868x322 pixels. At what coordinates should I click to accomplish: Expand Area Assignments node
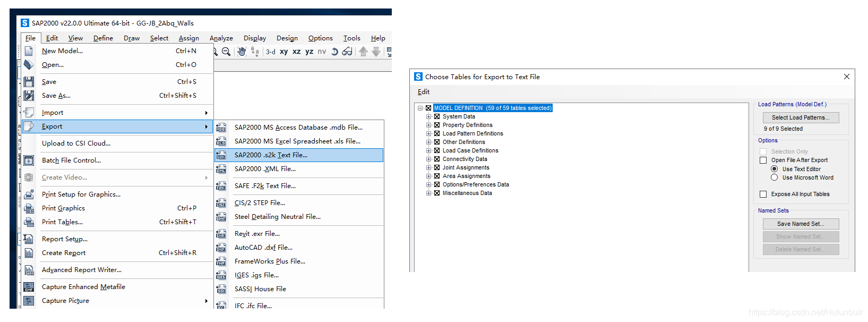(x=428, y=176)
